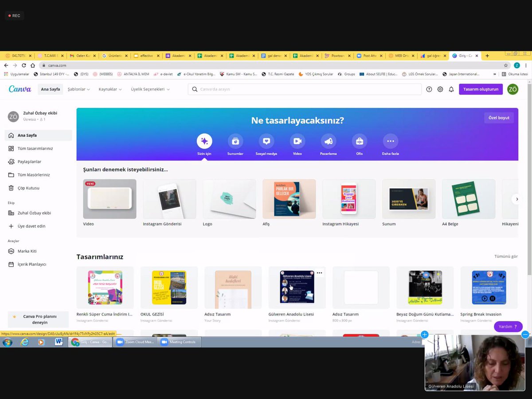532x399 pixels.
Task: Open Renkli Süper Cuma İndirim design
Action: 105,288
